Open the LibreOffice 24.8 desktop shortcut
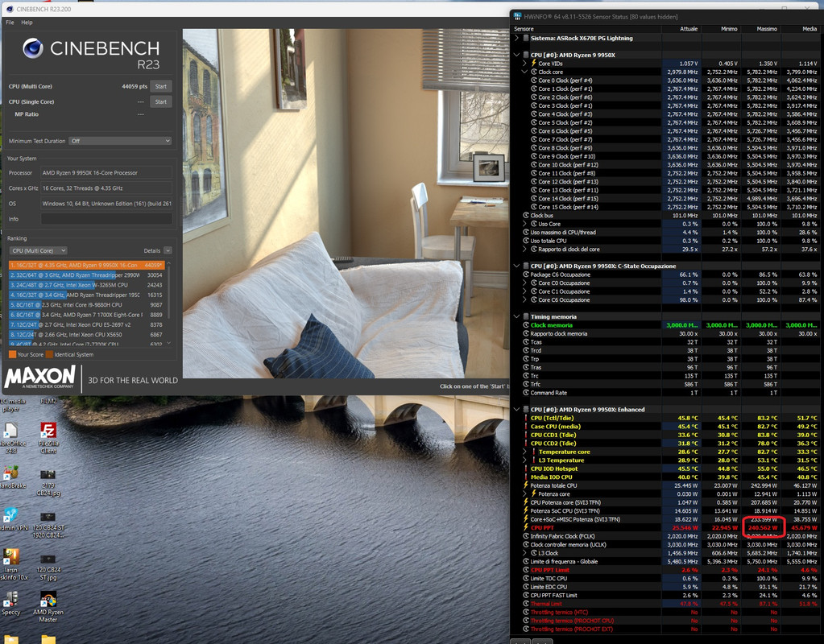This screenshot has height=644, width=824. (x=10, y=437)
